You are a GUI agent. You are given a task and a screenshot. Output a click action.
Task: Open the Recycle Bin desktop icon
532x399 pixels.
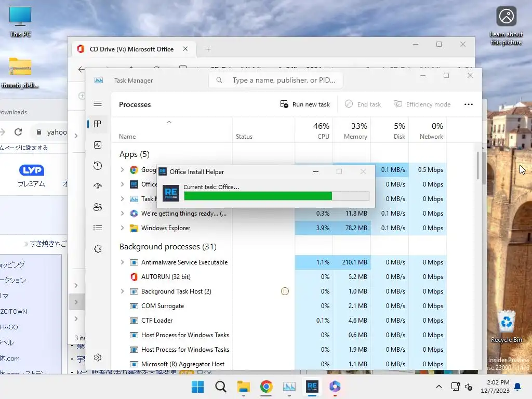coord(506,326)
